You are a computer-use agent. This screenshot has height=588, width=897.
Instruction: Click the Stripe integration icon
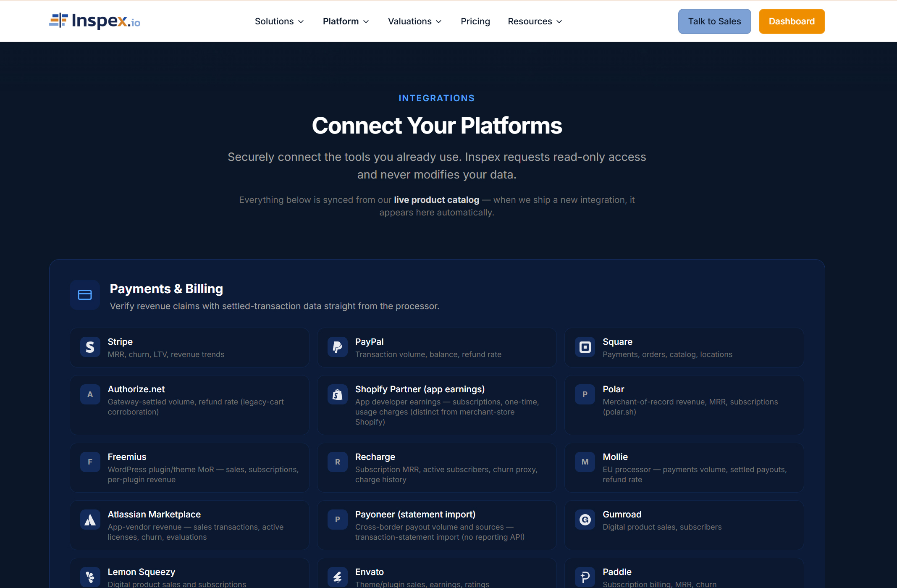point(90,347)
